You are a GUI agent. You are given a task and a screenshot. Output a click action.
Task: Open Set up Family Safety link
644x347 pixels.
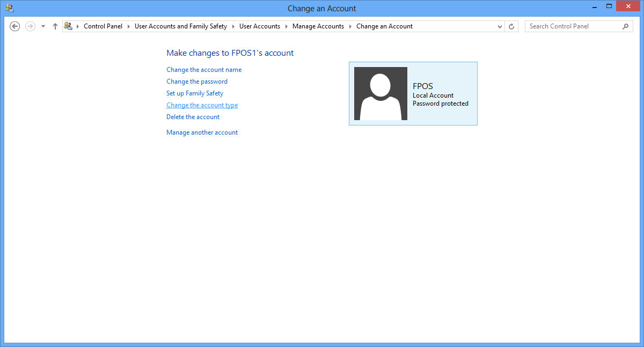pyautogui.click(x=195, y=93)
